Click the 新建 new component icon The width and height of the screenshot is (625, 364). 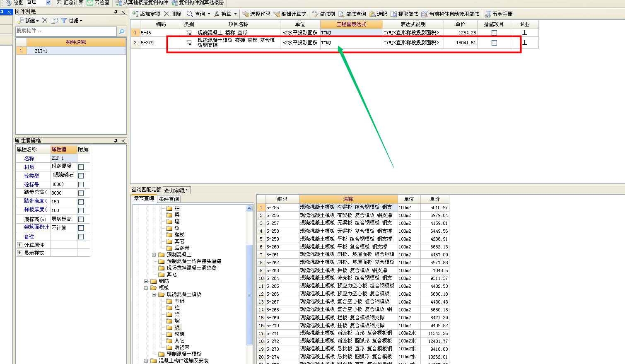click(20, 20)
